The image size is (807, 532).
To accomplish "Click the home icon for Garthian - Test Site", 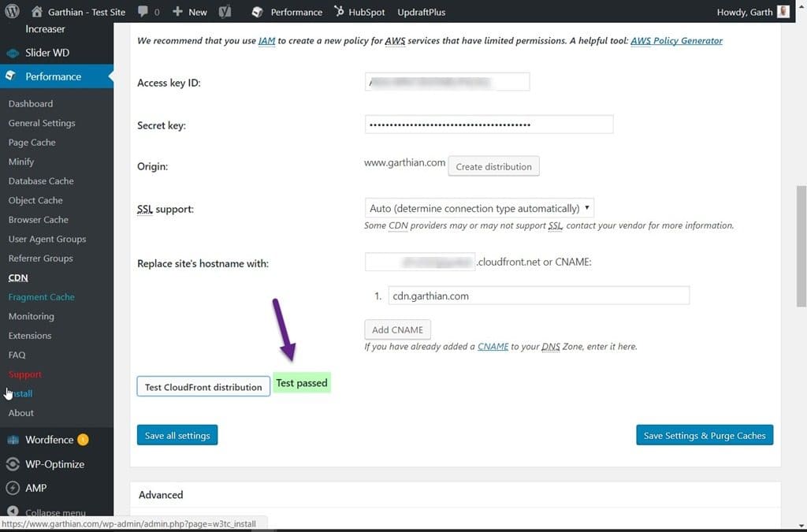I will [x=36, y=11].
